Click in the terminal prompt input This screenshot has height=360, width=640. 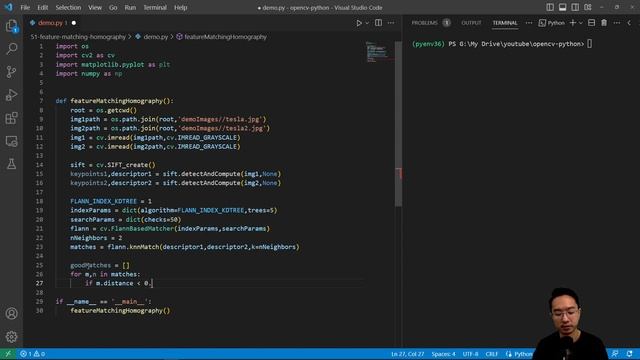coord(589,44)
